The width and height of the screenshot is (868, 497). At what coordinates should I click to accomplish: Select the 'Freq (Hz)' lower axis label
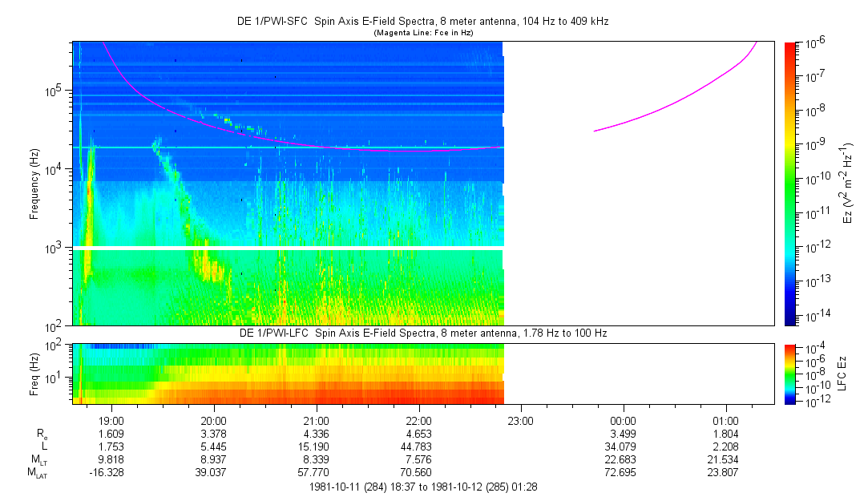[34, 374]
